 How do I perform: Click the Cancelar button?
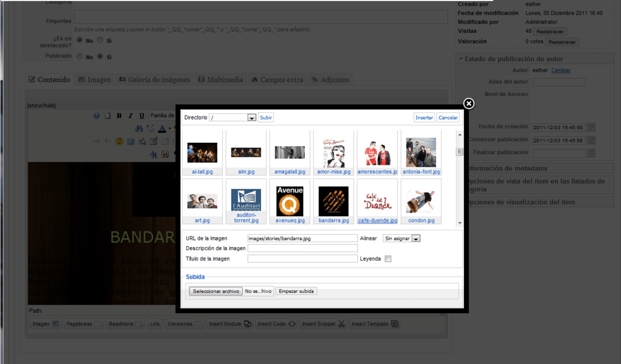pos(448,117)
